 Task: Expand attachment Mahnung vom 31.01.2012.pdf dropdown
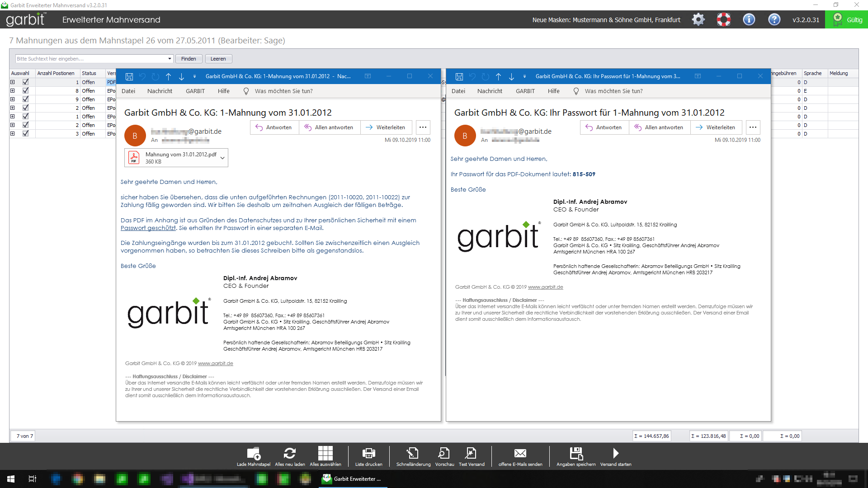222,158
